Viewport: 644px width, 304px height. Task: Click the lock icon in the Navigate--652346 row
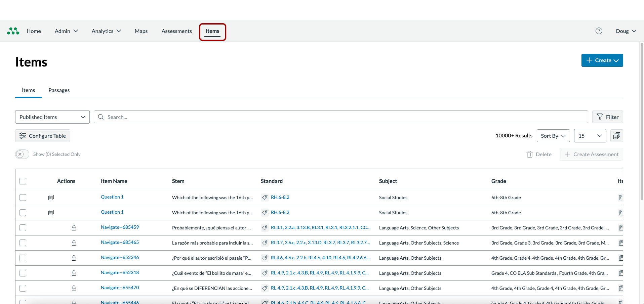pyautogui.click(x=74, y=258)
